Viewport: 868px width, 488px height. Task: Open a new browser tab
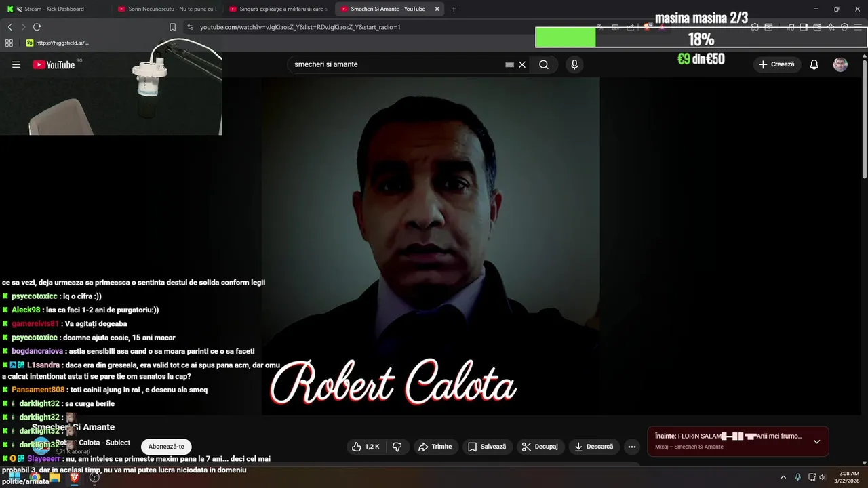tap(454, 9)
